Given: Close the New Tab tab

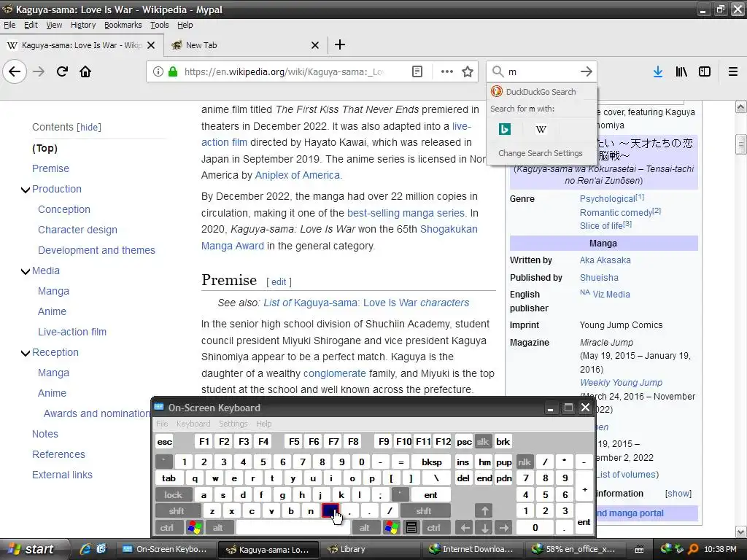Looking at the screenshot, I should [315, 45].
